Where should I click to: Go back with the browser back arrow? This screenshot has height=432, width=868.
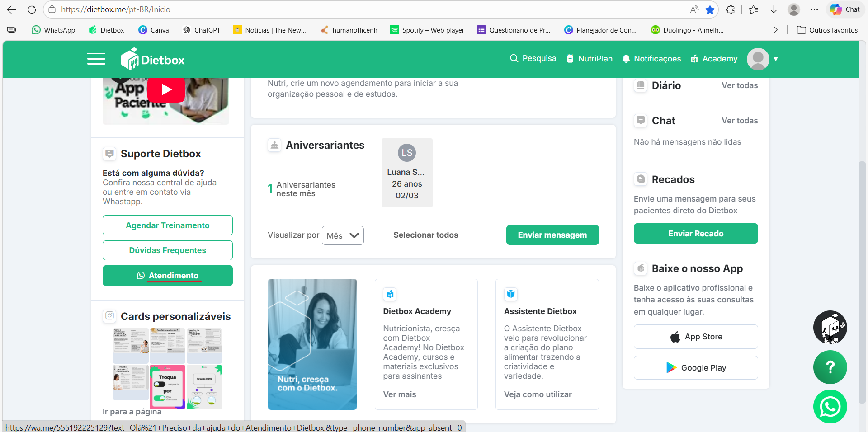[x=11, y=9]
